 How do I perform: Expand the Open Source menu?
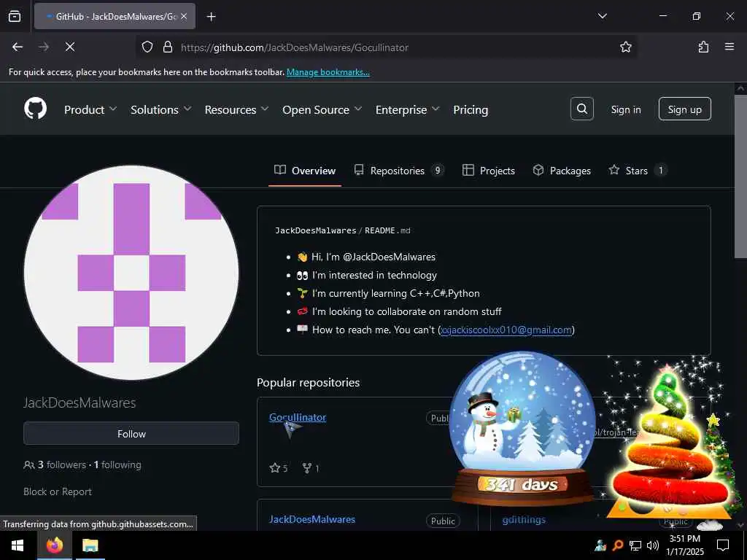322,109
